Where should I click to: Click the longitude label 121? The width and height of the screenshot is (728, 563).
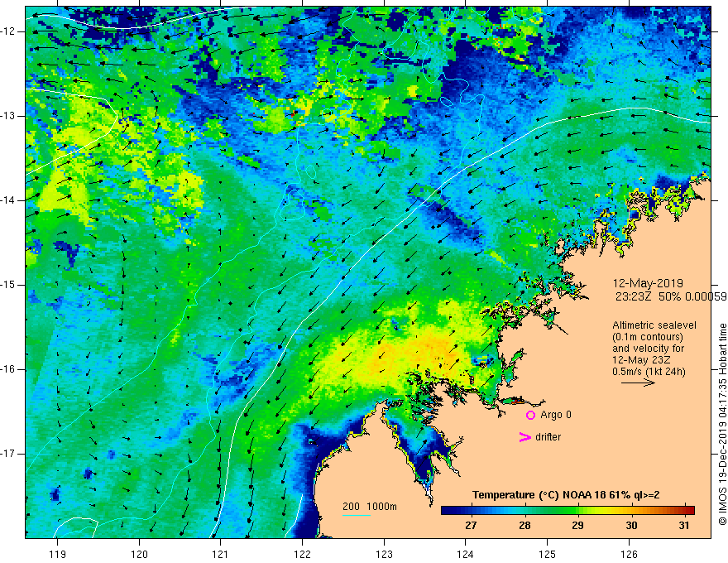(220, 554)
